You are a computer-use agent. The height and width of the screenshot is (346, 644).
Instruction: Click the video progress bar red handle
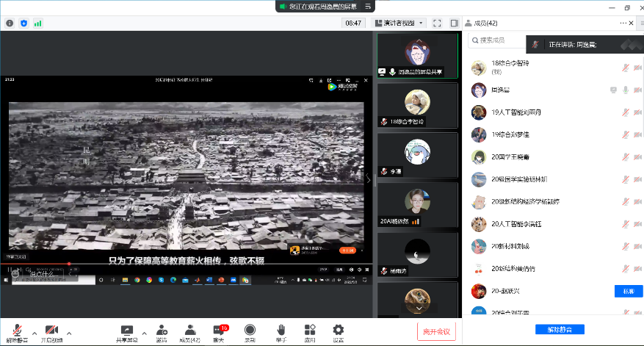pos(68,264)
